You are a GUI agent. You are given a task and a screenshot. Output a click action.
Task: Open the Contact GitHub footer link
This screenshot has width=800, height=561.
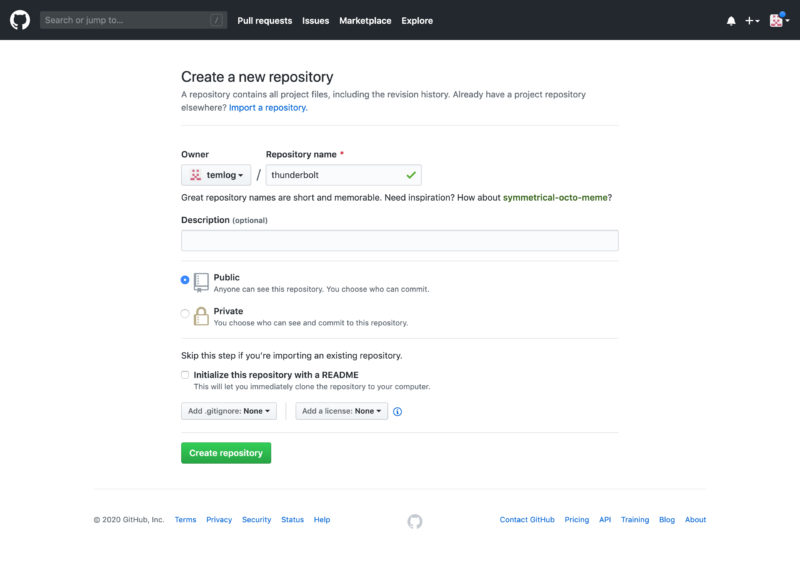coord(527,520)
